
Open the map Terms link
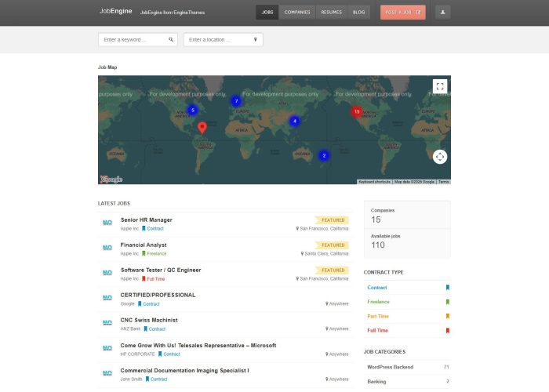[x=443, y=182]
